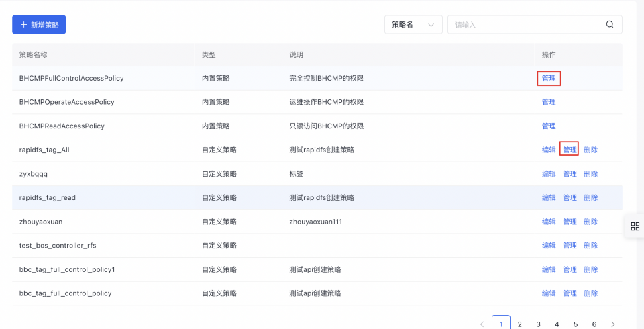Click 删除 for bbc_tag_full_control_policy
The image size is (644, 329).
coord(590,293)
